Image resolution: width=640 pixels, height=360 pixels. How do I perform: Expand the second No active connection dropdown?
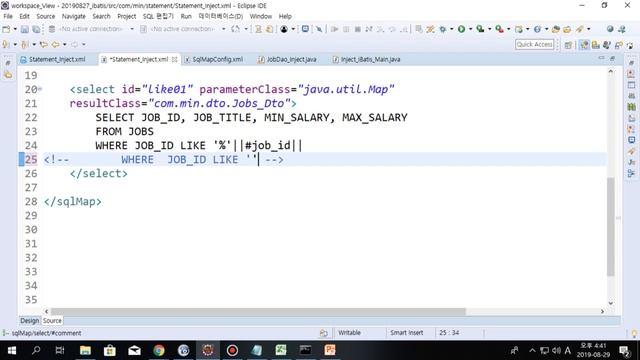(x=223, y=29)
